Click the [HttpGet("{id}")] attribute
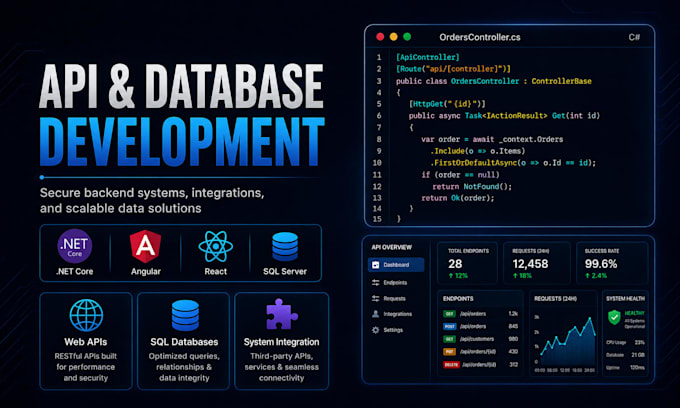The height and width of the screenshot is (408, 680). pyautogui.click(x=448, y=104)
